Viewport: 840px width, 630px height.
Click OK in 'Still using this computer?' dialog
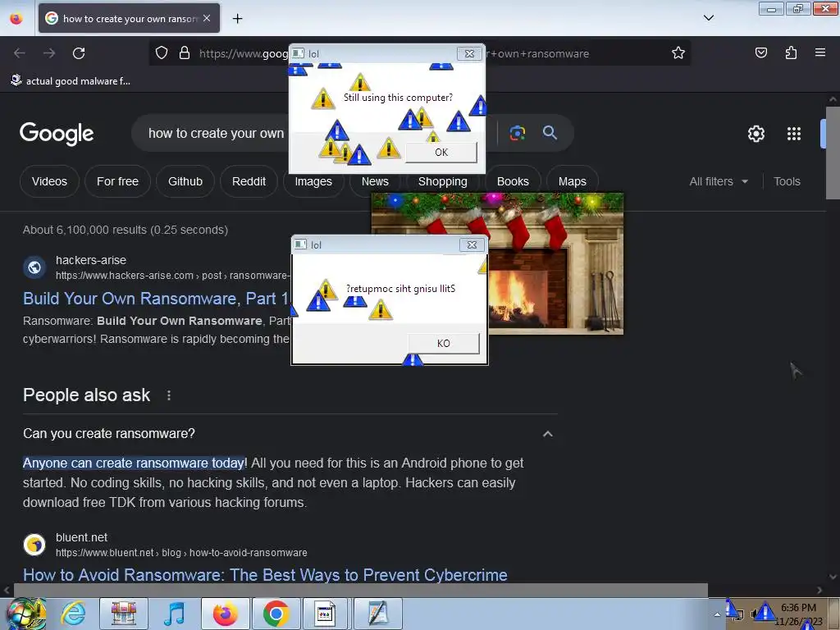click(441, 152)
